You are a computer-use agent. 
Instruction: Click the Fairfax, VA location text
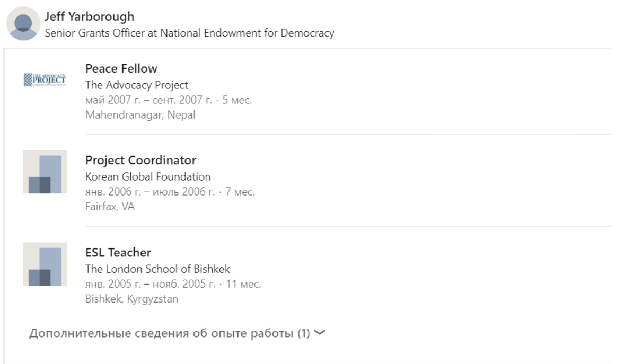point(110,206)
